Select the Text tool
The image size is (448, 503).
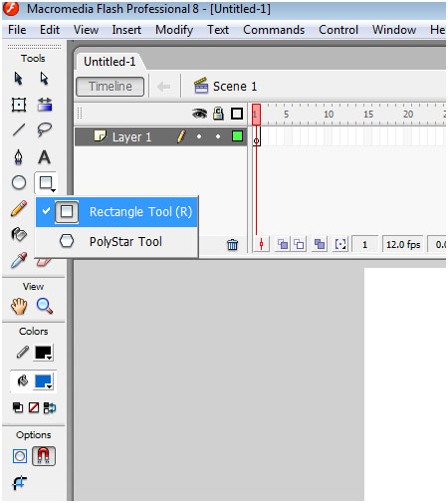point(44,156)
